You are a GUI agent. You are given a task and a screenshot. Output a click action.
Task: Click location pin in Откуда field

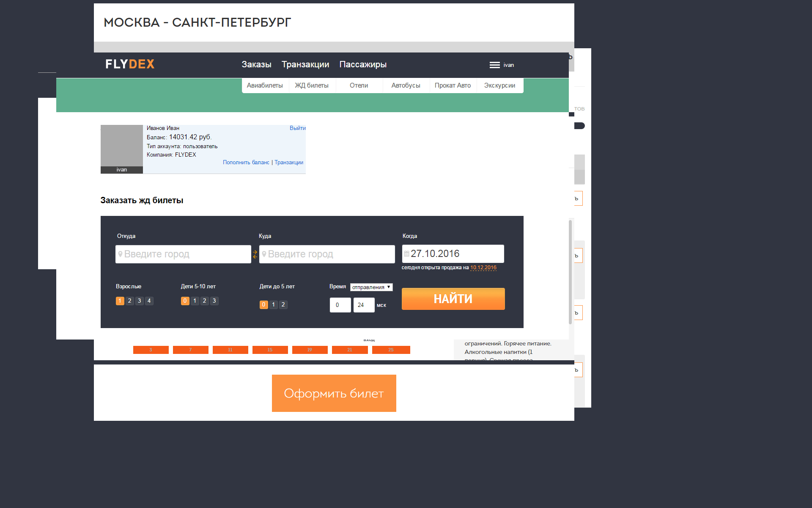120,254
